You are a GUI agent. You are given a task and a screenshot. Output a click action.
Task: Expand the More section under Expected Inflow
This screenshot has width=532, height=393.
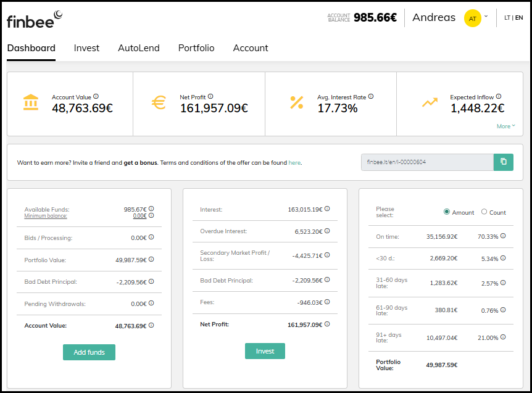coord(505,126)
